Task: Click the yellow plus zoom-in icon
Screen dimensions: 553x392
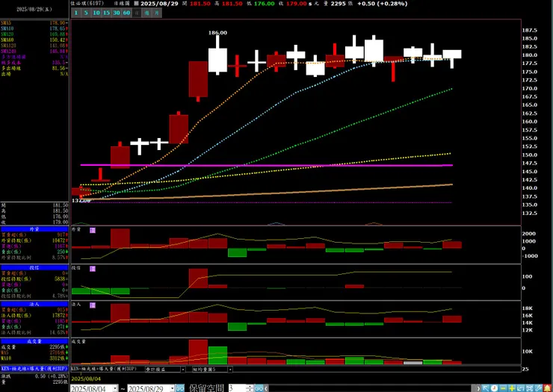Action: click(512, 388)
